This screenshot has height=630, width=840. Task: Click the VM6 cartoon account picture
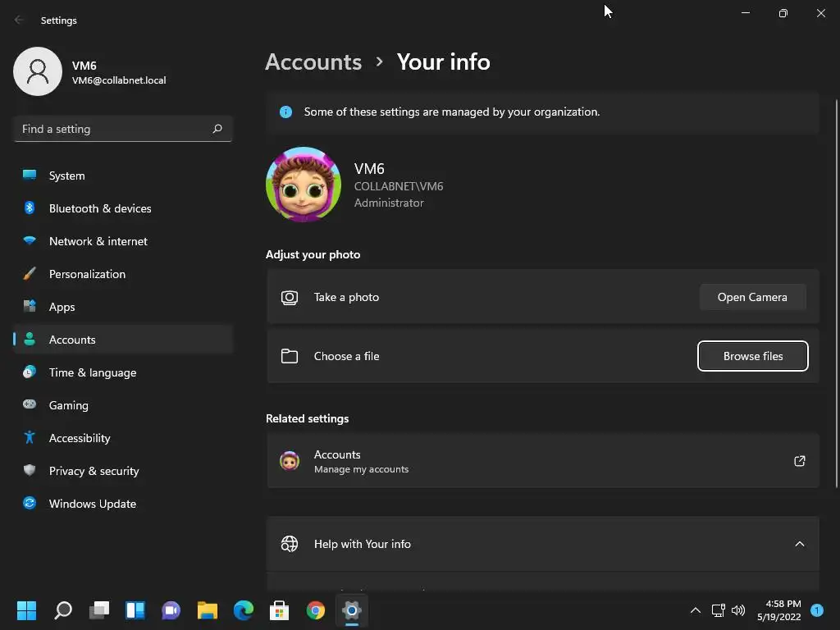pyautogui.click(x=304, y=185)
